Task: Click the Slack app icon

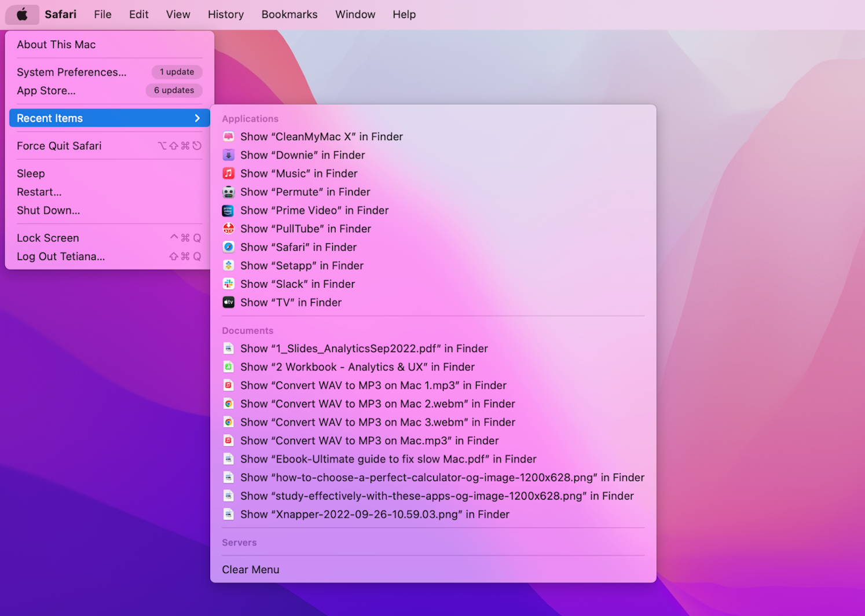Action: [229, 284]
